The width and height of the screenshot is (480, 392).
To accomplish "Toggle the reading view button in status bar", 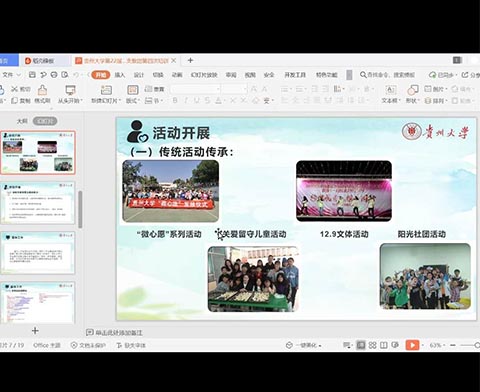I will click(x=384, y=345).
